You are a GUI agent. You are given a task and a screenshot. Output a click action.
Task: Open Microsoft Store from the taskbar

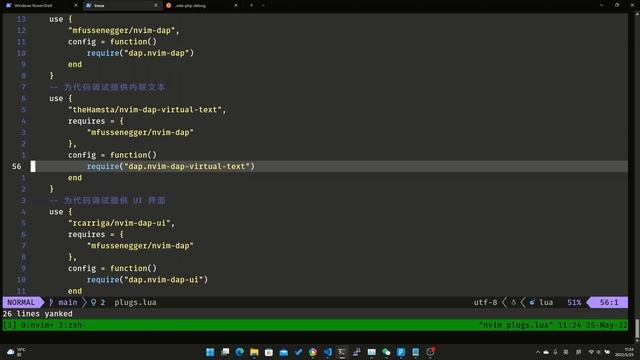pyautogui.click(x=269, y=352)
